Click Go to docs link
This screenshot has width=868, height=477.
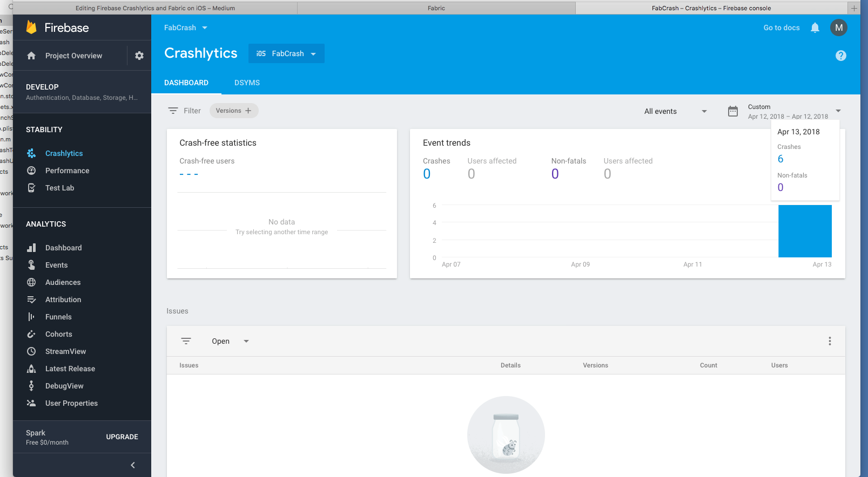(781, 28)
